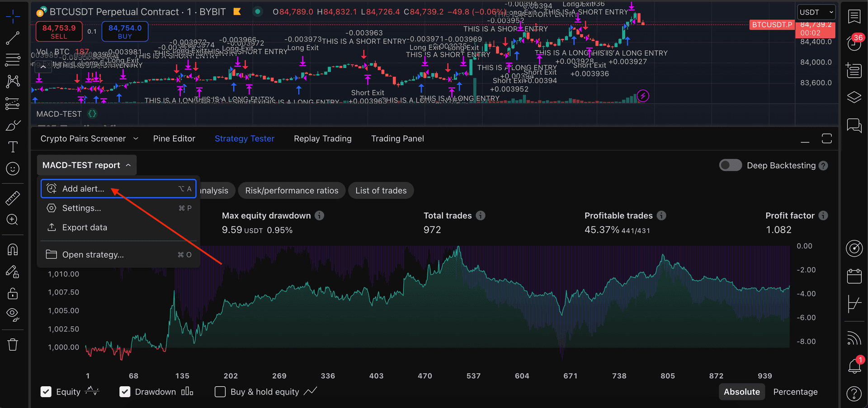Click the List of trades button
This screenshot has height=408, width=868.
click(381, 191)
